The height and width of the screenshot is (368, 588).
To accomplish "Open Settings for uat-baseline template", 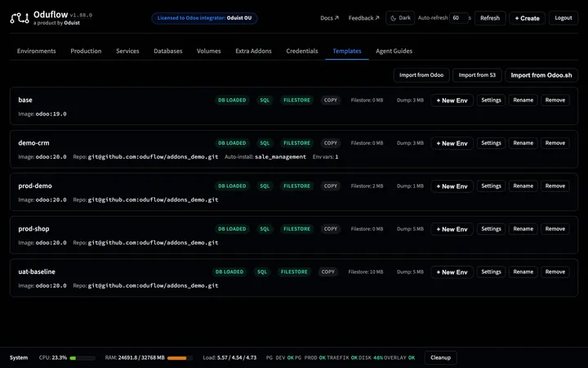I will pos(491,272).
